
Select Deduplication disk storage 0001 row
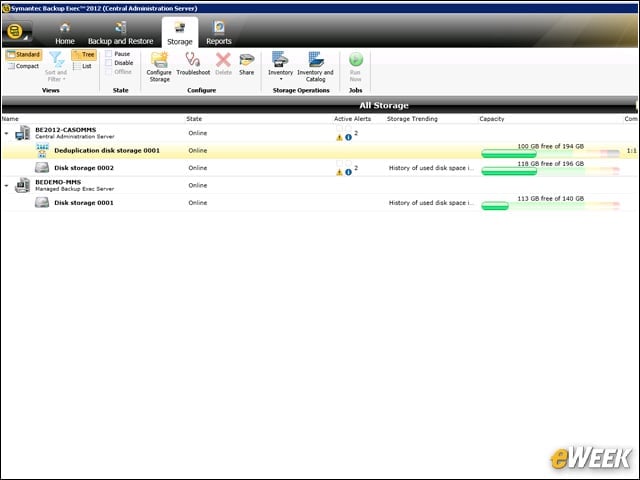pos(320,151)
